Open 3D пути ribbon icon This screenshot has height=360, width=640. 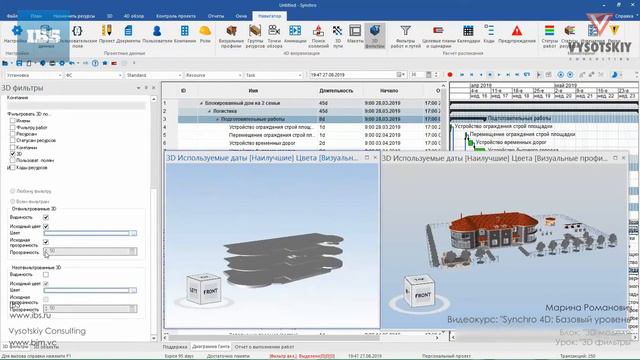337,31
